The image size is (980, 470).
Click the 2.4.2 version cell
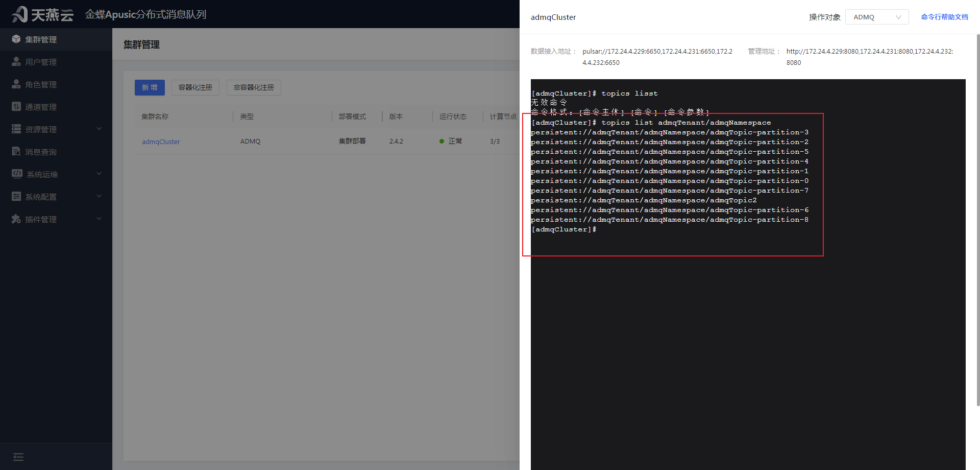coord(396,142)
